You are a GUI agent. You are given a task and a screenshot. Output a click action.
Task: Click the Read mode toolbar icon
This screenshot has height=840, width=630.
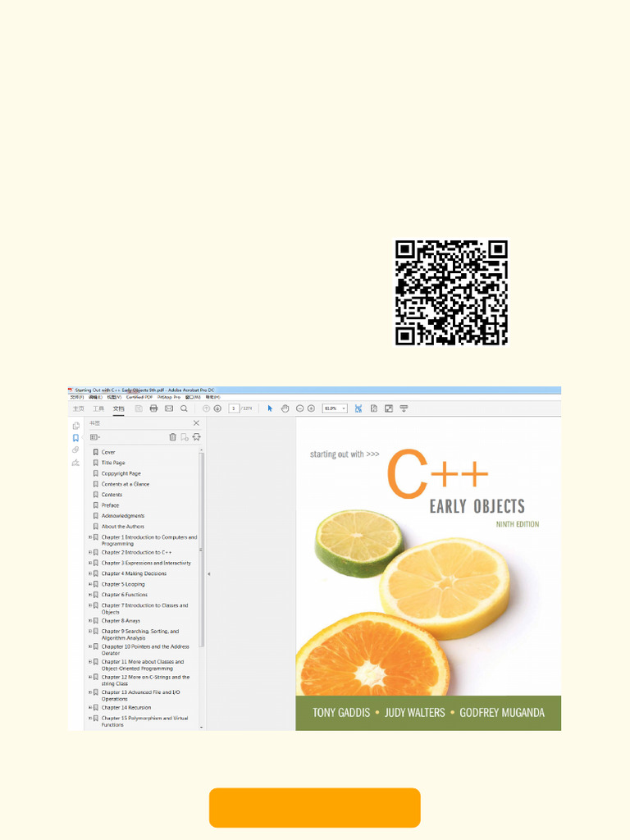(404, 409)
